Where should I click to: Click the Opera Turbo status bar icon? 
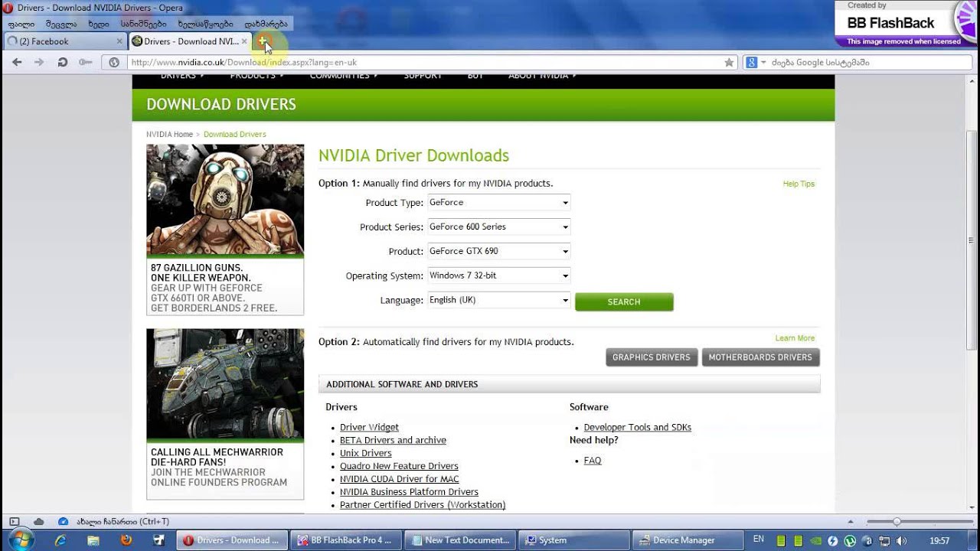pos(63,522)
